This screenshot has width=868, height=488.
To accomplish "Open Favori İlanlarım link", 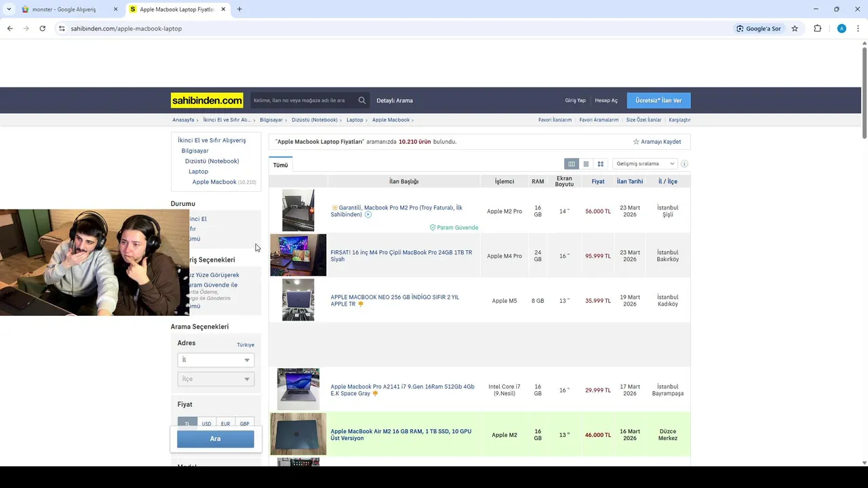I will pyautogui.click(x=555, y=120).
